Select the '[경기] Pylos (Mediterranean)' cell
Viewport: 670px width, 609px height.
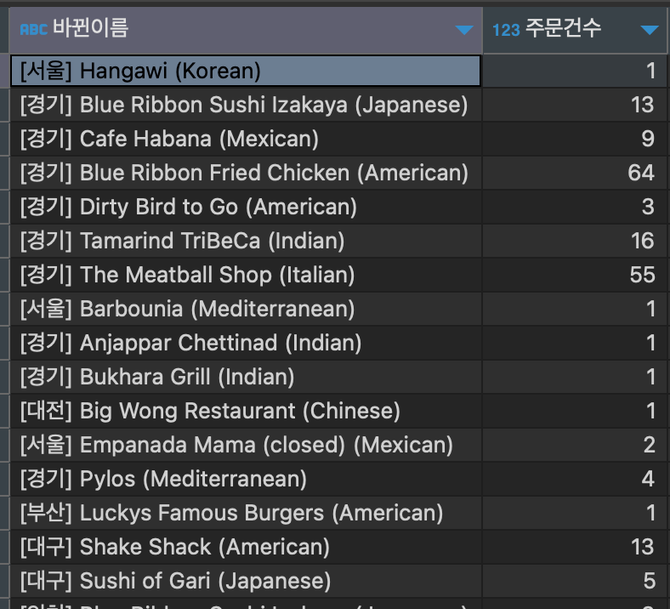(x=246, y=479)
